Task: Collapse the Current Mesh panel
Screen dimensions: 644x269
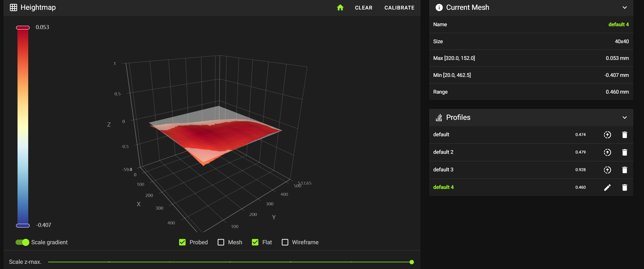Action: pyautogui.click(x=624, y=7)
